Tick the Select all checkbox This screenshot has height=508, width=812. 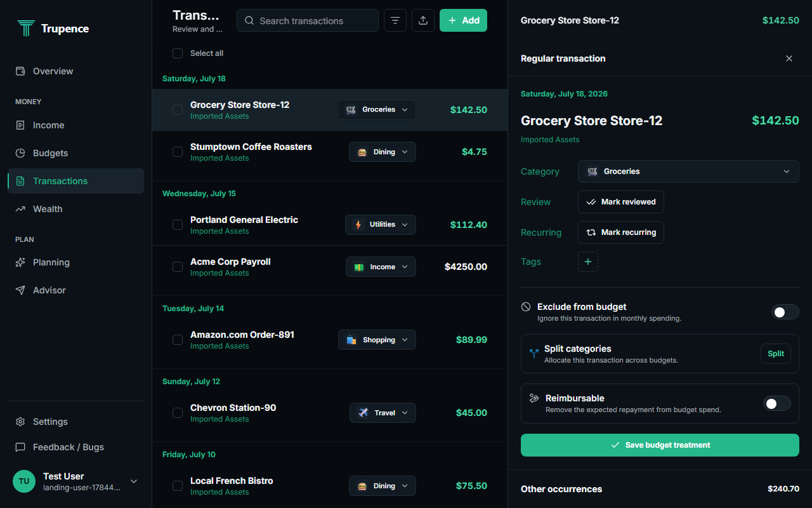coord(178,53)
